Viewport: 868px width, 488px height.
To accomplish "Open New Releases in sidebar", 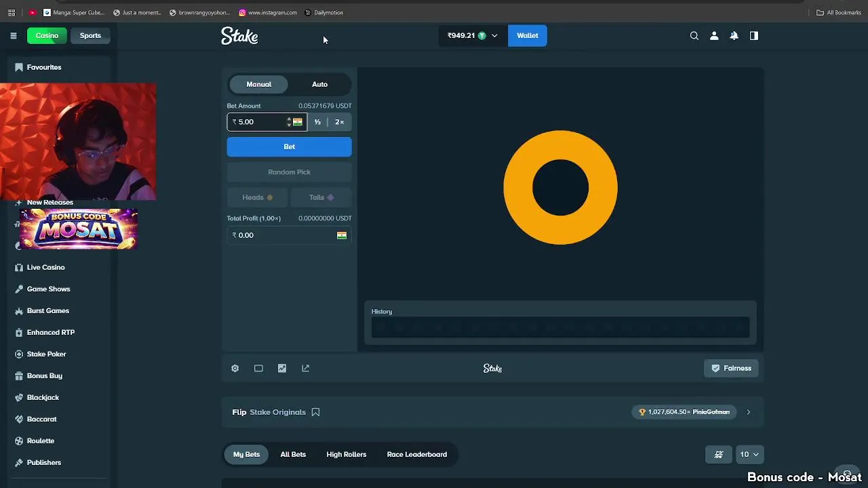I will click(x=50, y=203).
